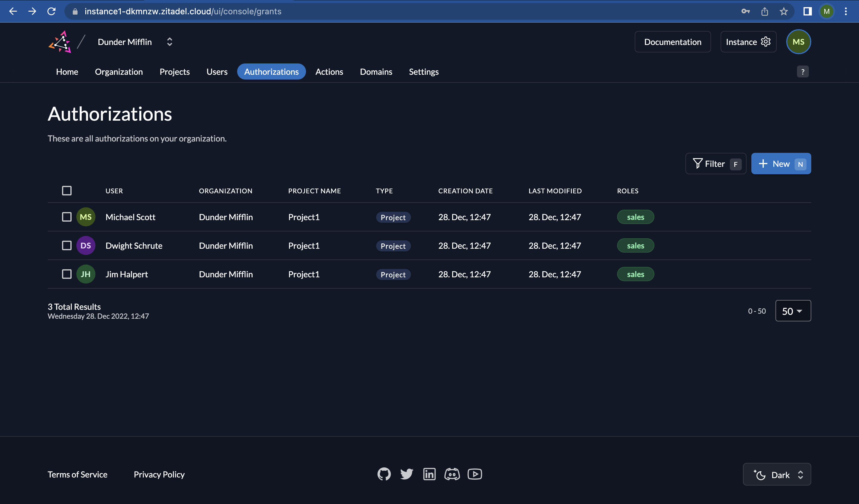This screenshot has width=859, height=504.
Task: Open the GitHub icon link in footer
Action: [384, 474]
